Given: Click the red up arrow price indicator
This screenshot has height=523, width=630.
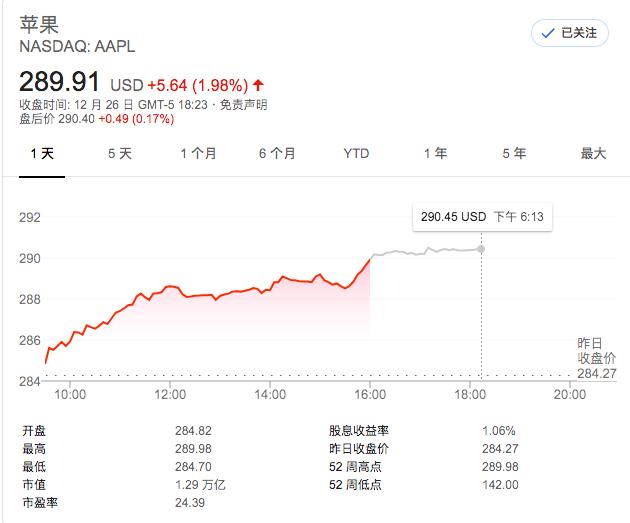Looking at the screenshot, I should (x=258, y=85).
